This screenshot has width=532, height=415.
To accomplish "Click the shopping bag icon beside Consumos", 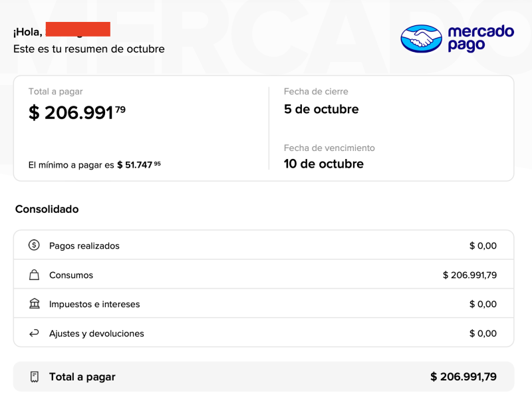I will pyautogui.click(x=34, y=275).
